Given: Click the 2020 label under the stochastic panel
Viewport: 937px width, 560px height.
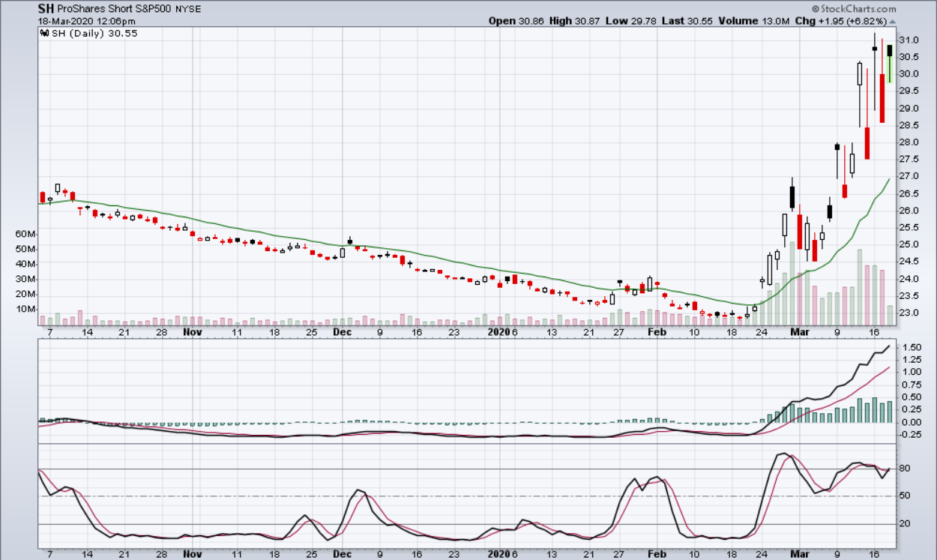Looking at the screenshot, I should [x=498, y=555].
